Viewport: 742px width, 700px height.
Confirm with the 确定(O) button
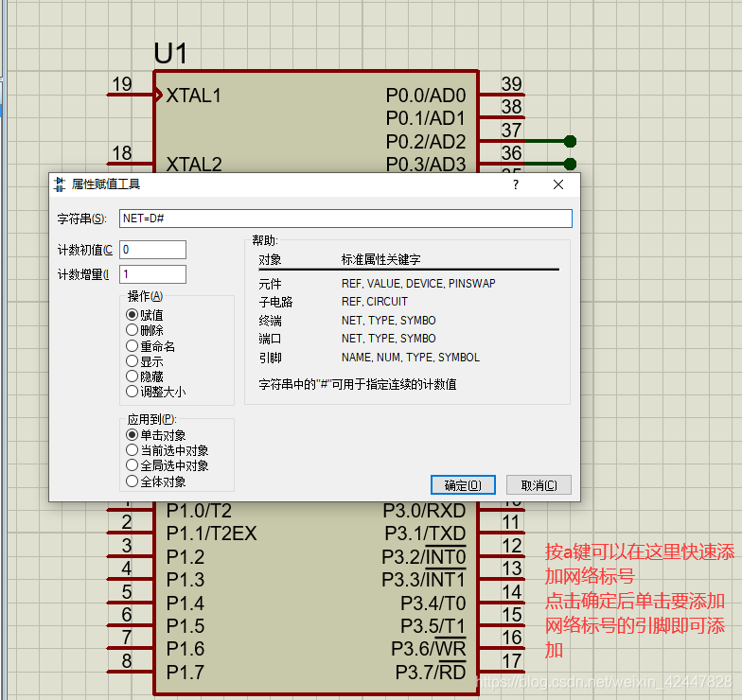pyautogui.click(x=463, y=484)
